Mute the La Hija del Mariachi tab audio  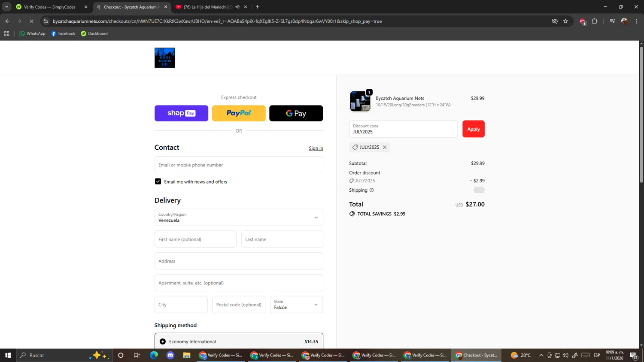pyautogui.click(x=237, y=7)
